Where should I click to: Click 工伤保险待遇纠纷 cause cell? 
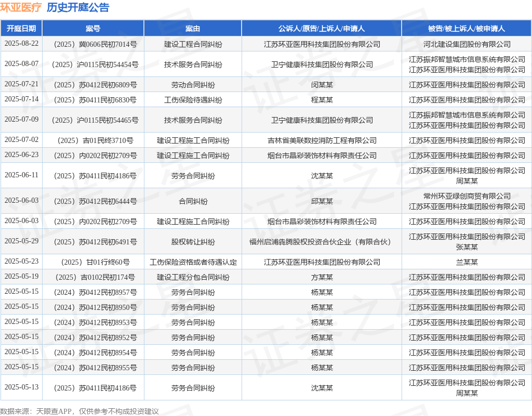[x=193, y=100]
